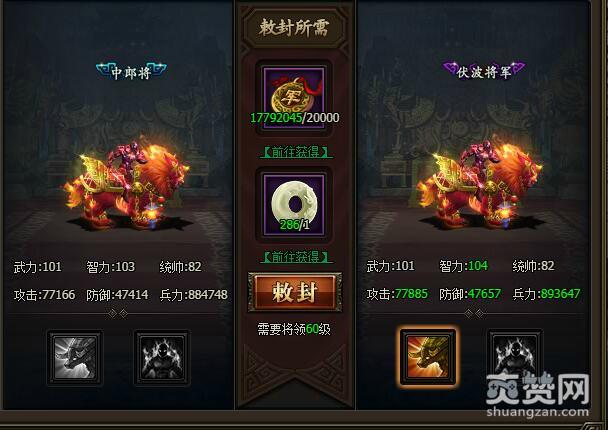
Task: Select the gray beast skill icon, left panel
Action: click(75, 357)
